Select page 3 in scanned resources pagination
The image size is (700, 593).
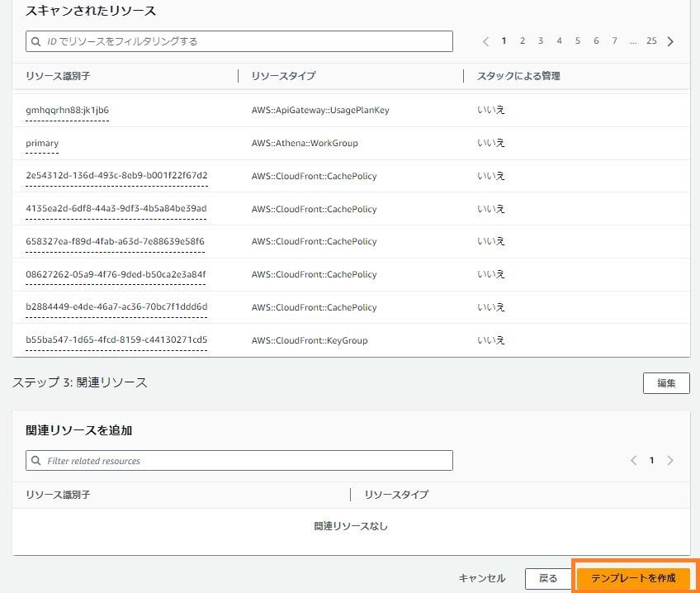point(541,41)
